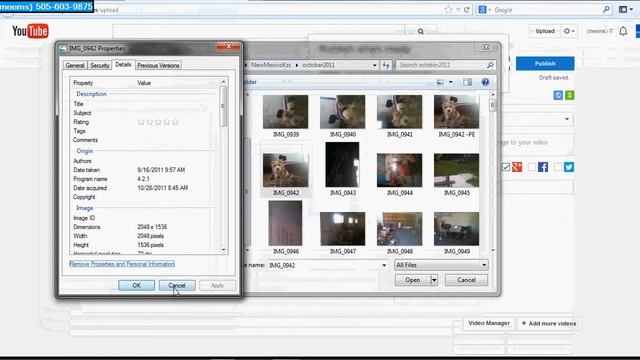This screenshot has height=360, width=640.
Task: Click OK in IMG_0942 Properties
Action: [x=136, y=285]
